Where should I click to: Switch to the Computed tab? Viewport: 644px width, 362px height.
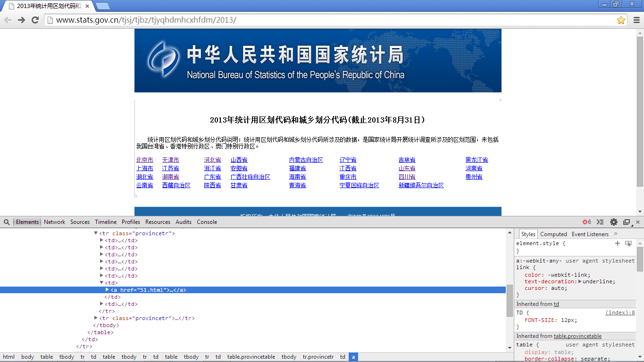(x=553, y=234)
